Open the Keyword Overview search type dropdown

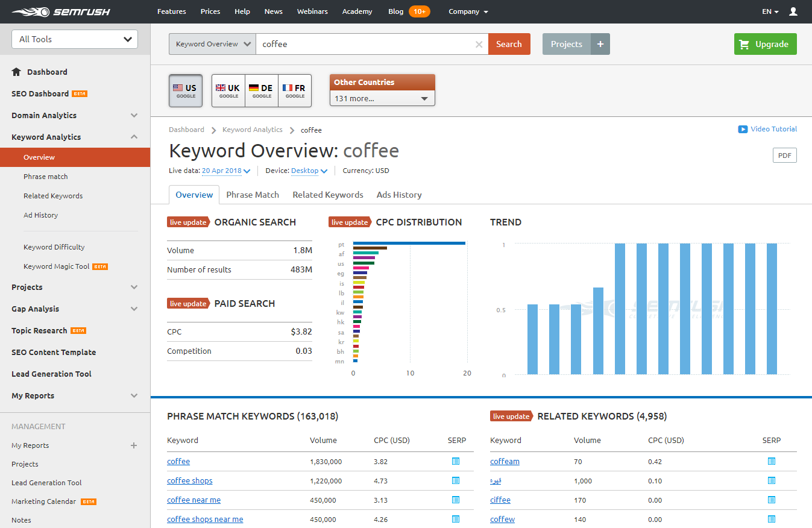[212, 44]
